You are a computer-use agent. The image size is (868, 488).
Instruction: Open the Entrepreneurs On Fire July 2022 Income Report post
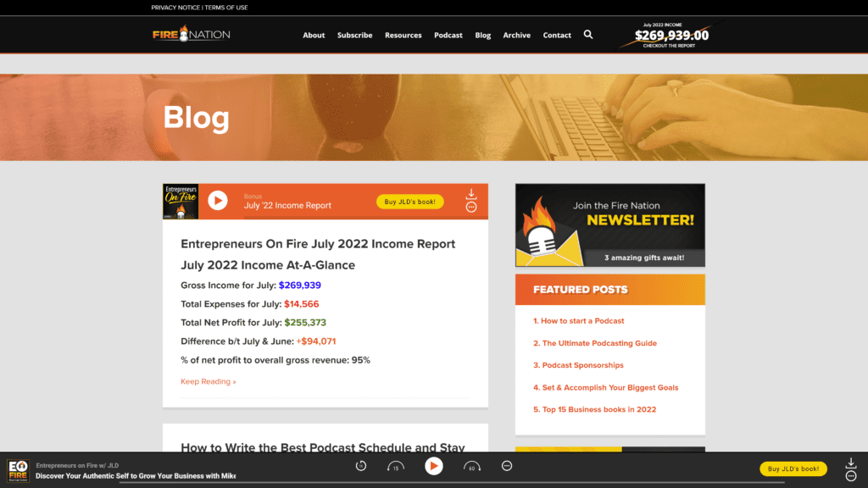318,244
